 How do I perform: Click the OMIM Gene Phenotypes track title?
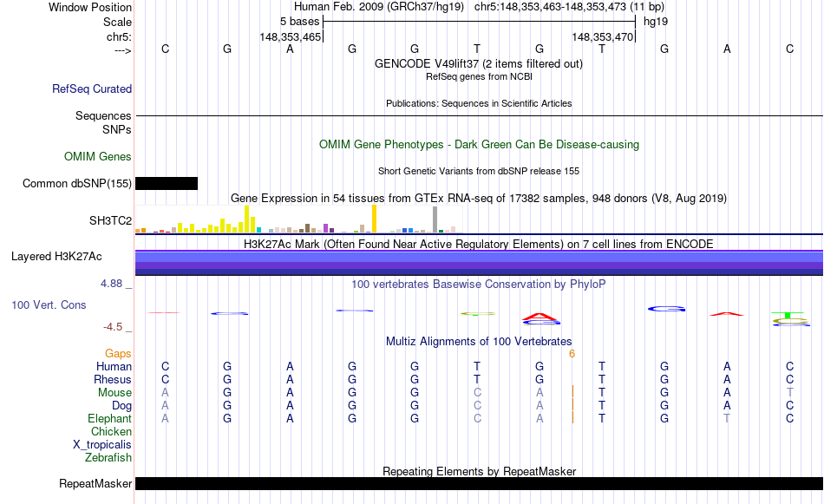[x=479, y=145]
